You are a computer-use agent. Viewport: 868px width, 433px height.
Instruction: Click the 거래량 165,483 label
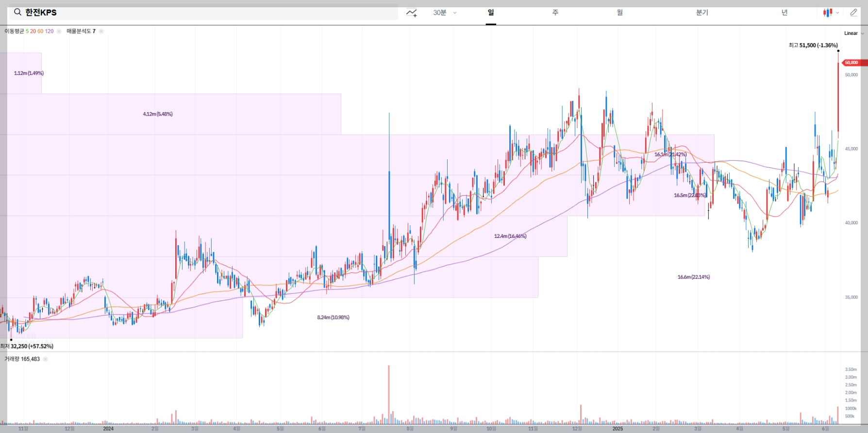pyautogui.click(x=22, y=359)
